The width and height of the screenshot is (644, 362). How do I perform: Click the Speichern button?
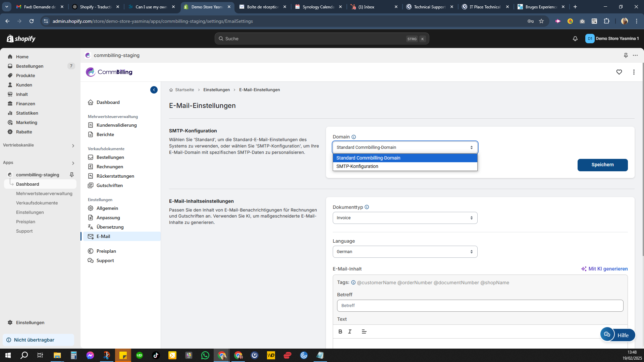[x=602, y=165]
